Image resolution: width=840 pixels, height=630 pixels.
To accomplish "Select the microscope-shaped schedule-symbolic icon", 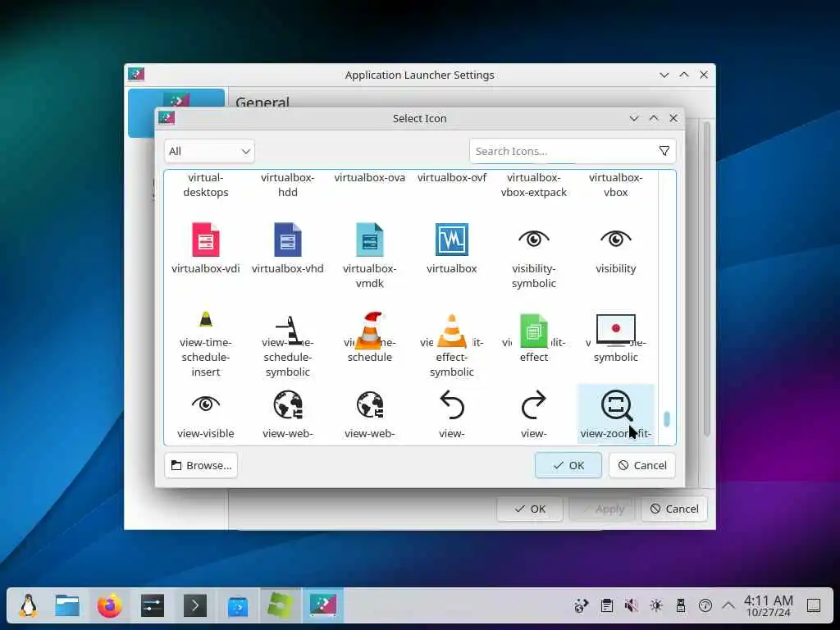I will pos(288,330).
